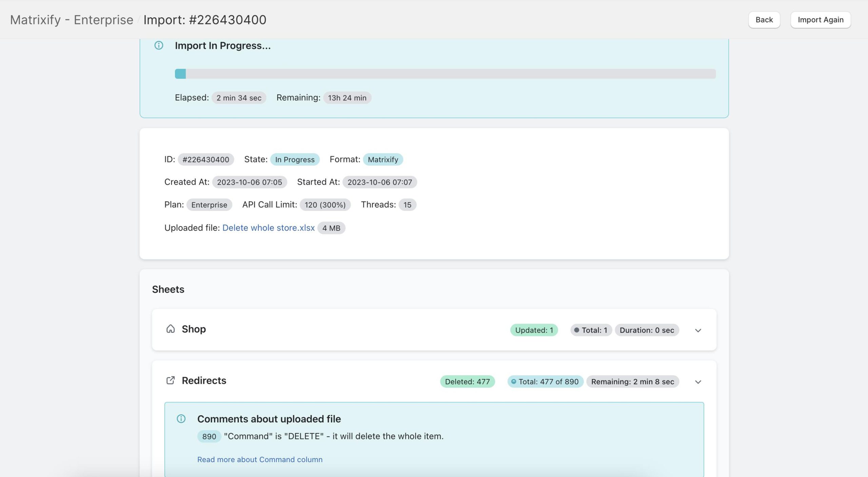
Task: Click the Back button
Action: (764, 20)
